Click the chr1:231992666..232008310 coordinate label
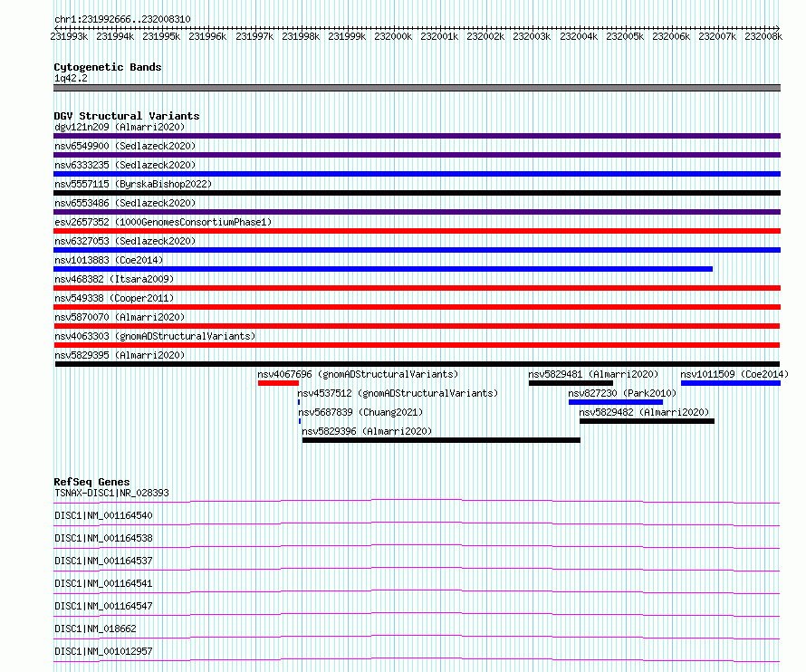 [x=122, y=19]
